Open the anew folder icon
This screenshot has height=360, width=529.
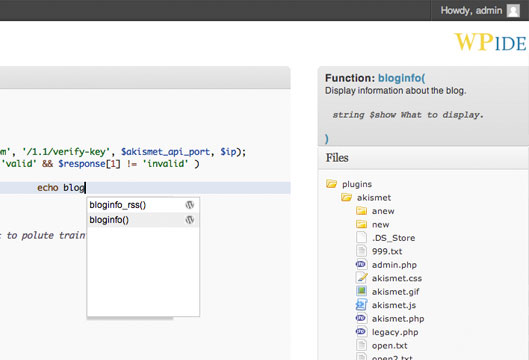[x=361, y=211]
